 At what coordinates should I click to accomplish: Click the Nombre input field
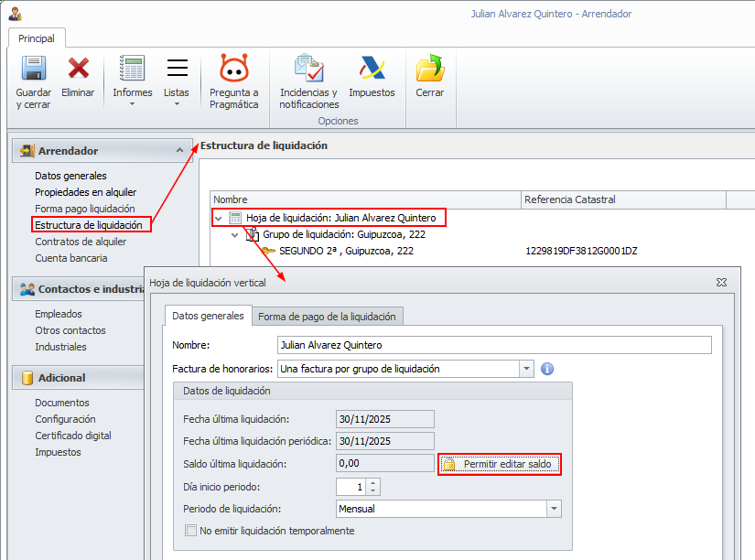[494, 345]
